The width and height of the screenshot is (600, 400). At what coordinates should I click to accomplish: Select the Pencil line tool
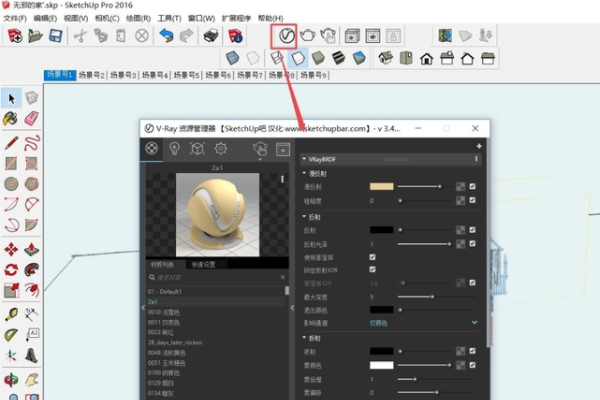click(10, 142)
